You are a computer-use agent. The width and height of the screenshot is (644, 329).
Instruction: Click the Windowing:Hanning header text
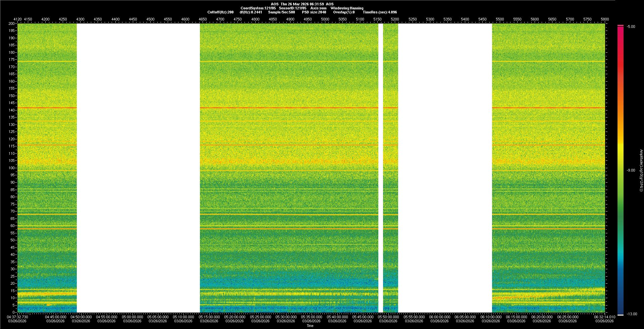coord(347,8)
